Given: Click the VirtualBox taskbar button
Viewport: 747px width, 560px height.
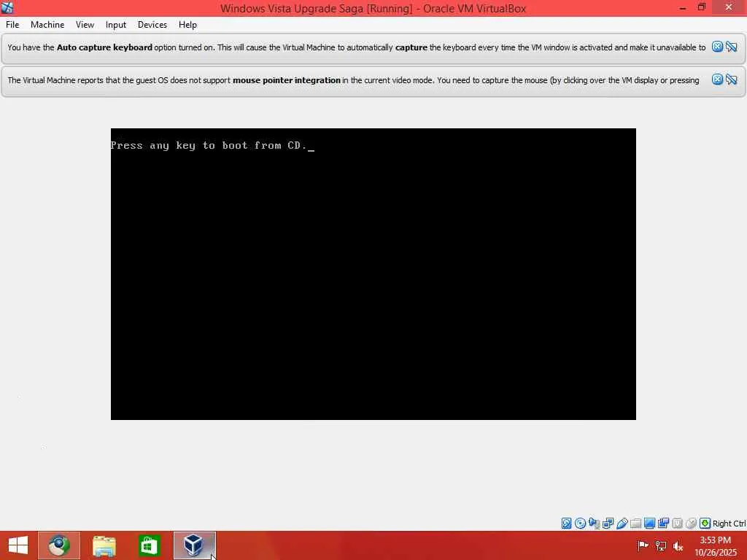Looking at the screenshot, I should coord(194,545).
